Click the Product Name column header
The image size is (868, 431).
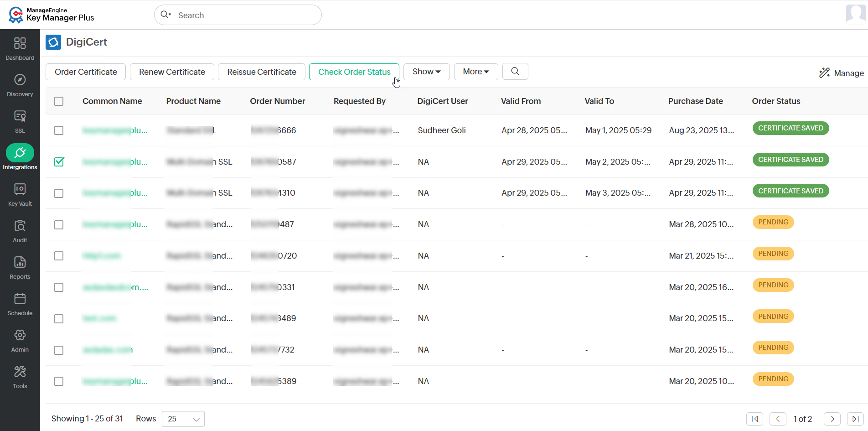(x=193, y=101)
